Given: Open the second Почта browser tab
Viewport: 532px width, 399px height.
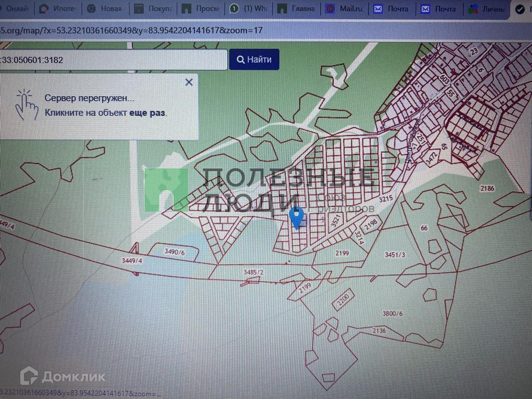Looking at the screenshot, I should pos(439,8).
